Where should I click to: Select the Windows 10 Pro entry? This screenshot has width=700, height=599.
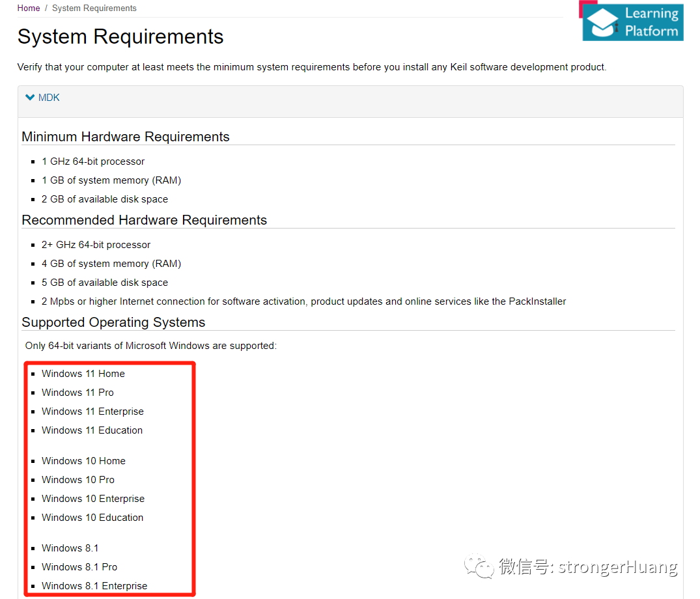pos(78,480)
